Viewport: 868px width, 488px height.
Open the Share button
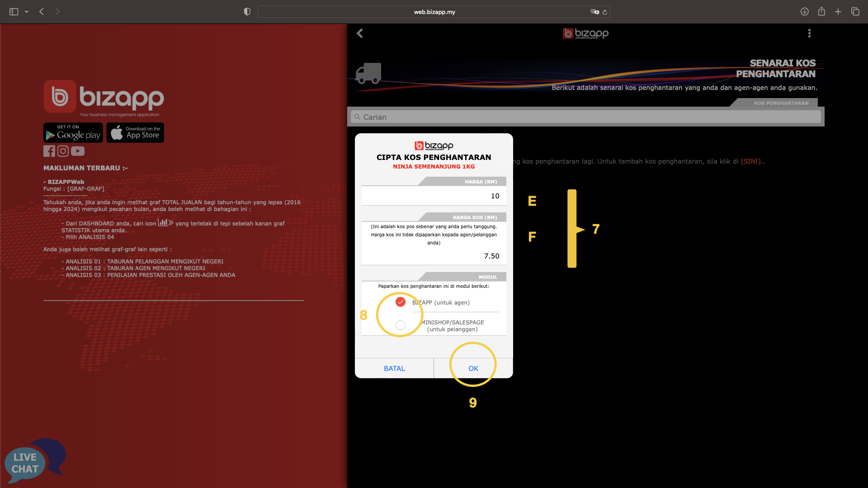821,11
